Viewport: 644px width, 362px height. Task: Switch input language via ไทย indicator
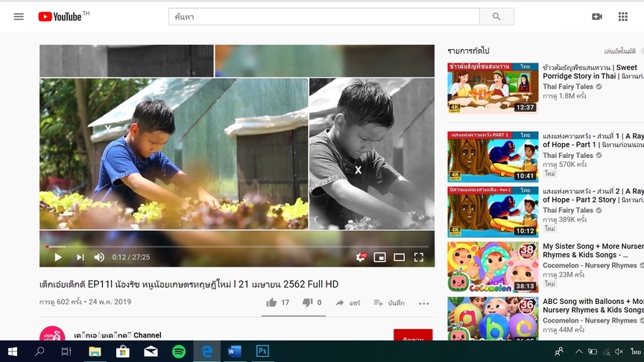click(x=636, y=352)
